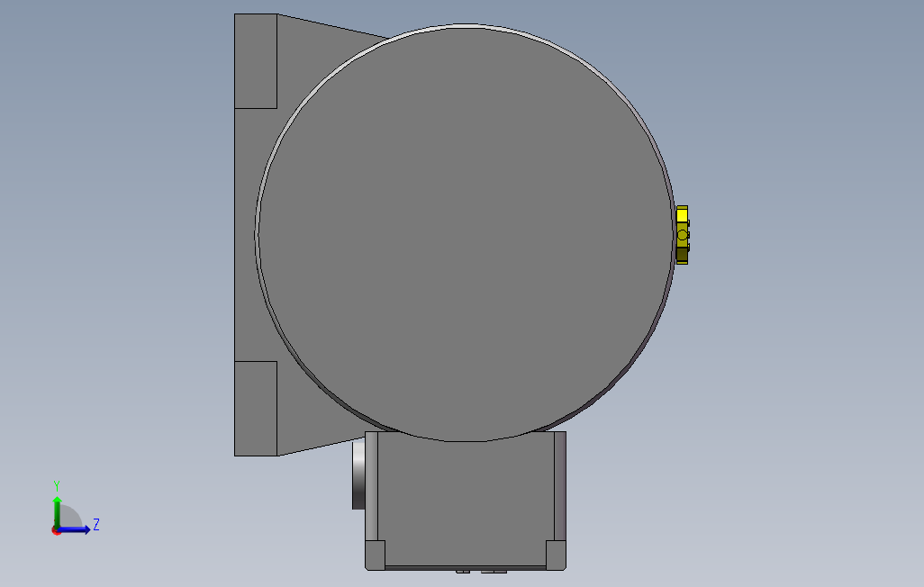The height and width of the screenshot is (587, 924).
Task: Select the bottom-right corner foot of the base
Action: [x=556, y=555]
